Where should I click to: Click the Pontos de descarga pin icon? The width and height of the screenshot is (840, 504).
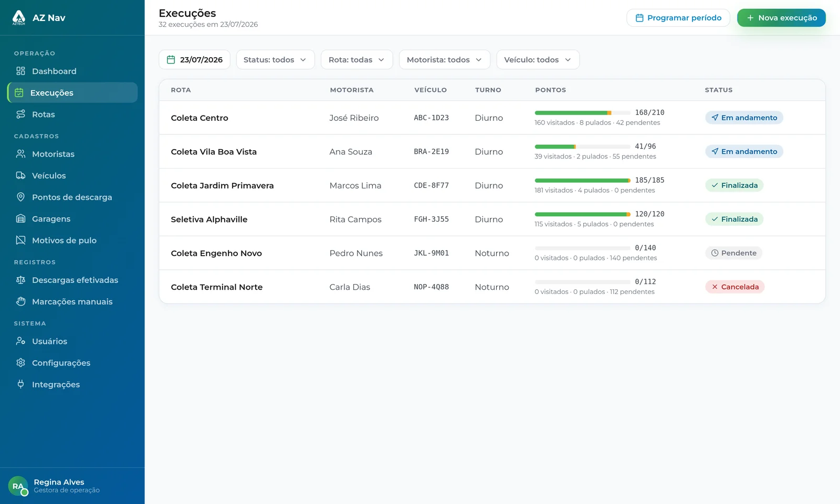(20, 197)
